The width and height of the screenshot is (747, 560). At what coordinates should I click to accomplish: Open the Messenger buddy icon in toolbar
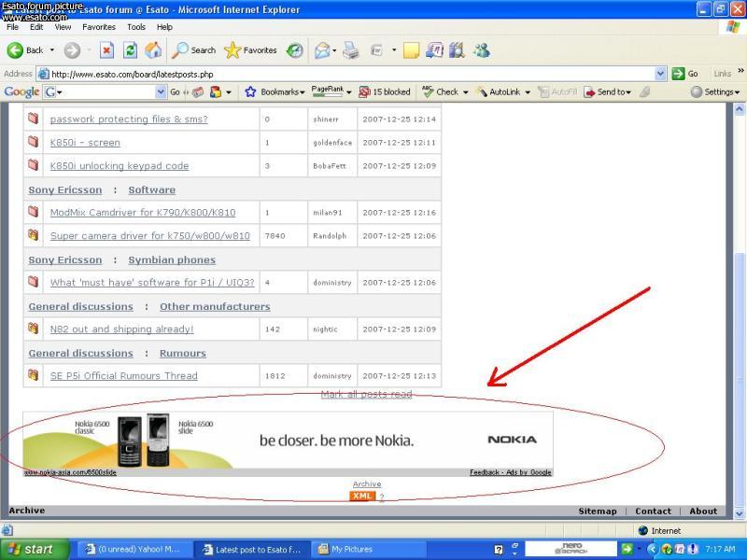point(482,50)
